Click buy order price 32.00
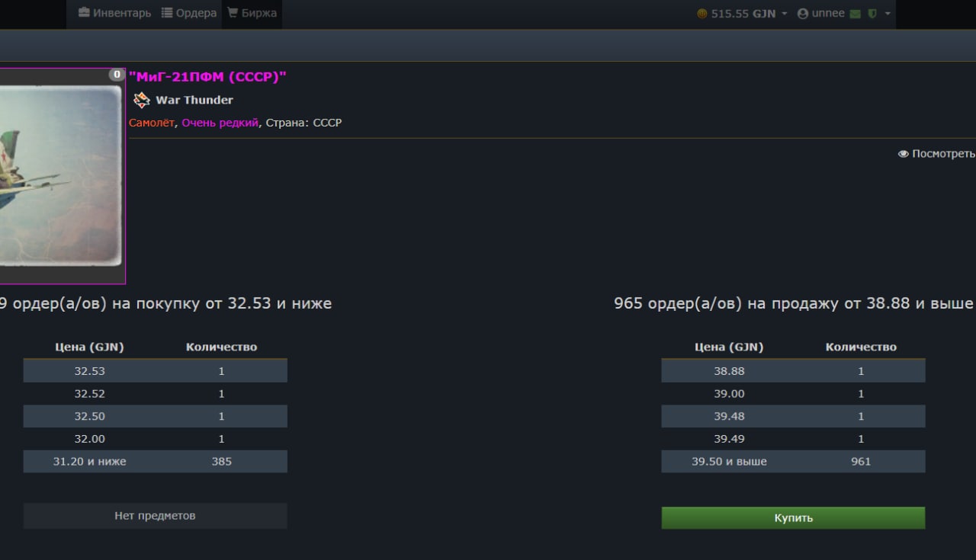Viewport: 976px width, 560px height. tap(90, 439)
